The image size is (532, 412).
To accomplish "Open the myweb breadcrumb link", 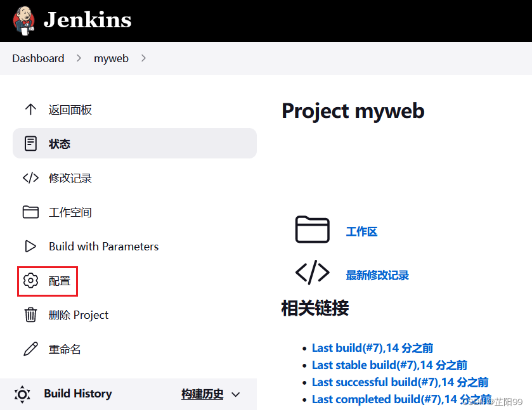I will [x=111, y=58].
